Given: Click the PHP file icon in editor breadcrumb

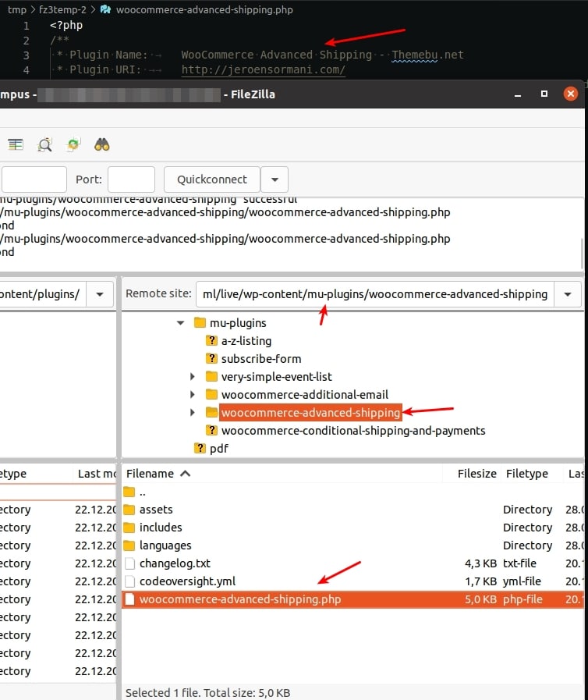Looking at the screenshot, I should (x=105, y=9).
